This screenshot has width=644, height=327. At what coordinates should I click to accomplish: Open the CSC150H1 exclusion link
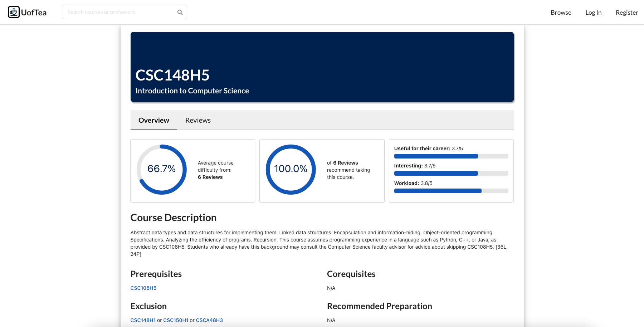176,320
